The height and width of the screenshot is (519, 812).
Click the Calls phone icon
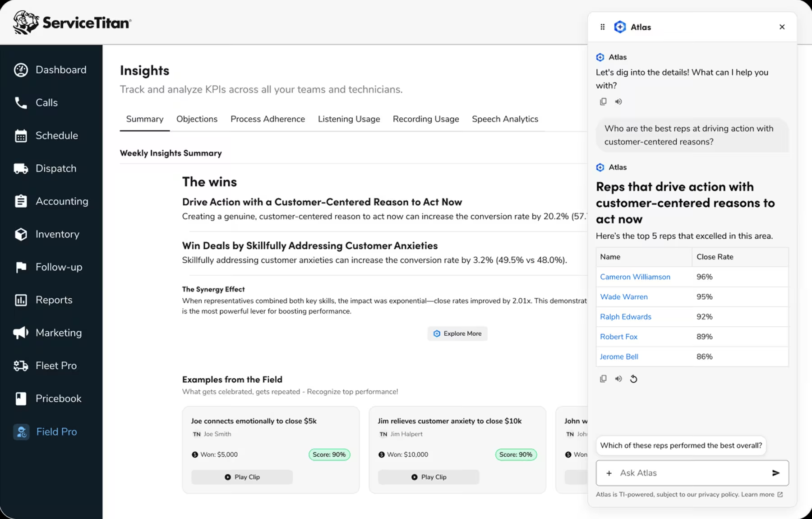(21, 103)
